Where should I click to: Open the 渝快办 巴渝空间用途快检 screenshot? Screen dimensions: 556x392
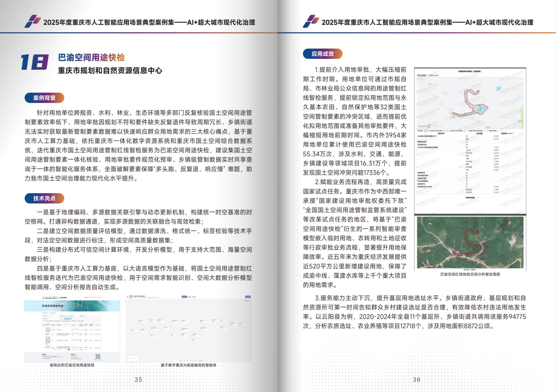[x=72, y=329]
